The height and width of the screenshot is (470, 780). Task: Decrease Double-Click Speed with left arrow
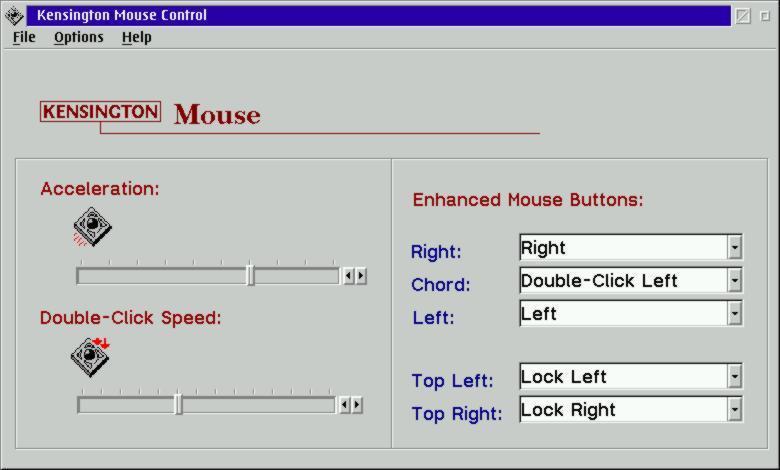coord(344,405)
